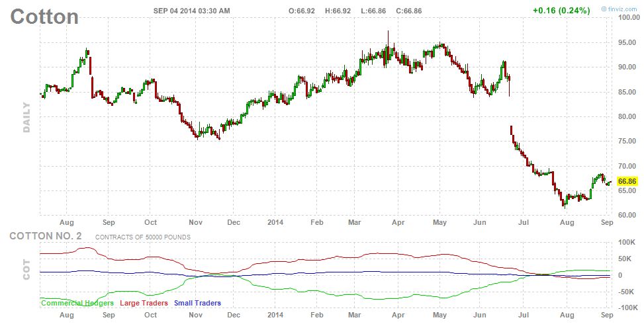
Task: Click the yellow 66.86 current price tag
Action: [626, 181]
